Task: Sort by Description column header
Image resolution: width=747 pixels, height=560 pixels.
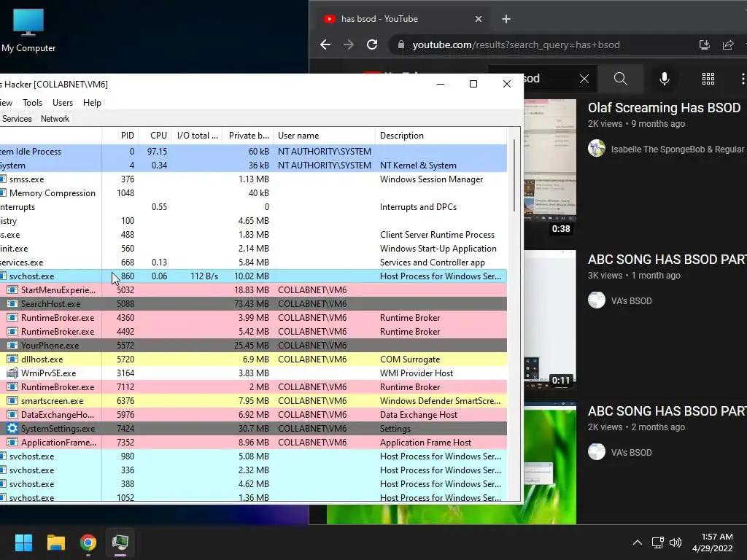Action: click(x=441, y=136)
